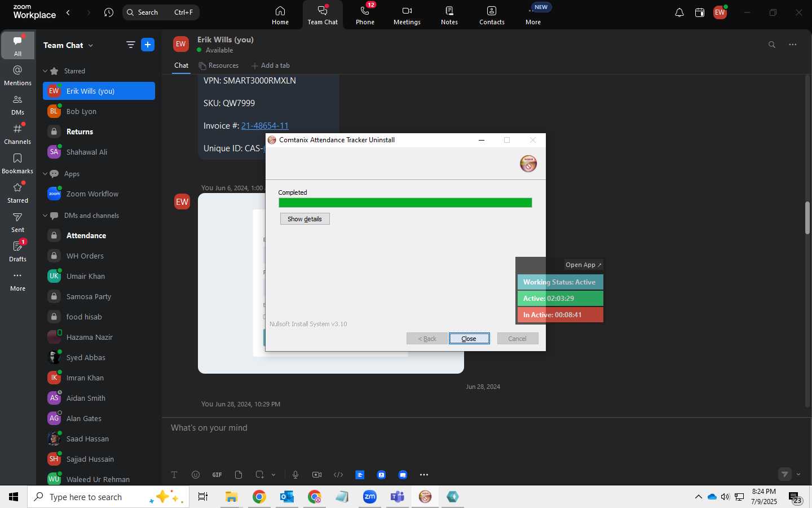
Task: Open the emoji picker
Action: 196,475
